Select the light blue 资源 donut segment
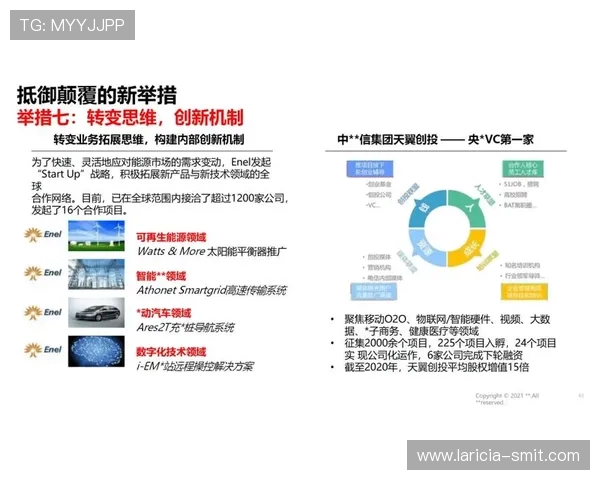Image resolution: width=600 pixels, height=480 pixels. coord(426,250)
